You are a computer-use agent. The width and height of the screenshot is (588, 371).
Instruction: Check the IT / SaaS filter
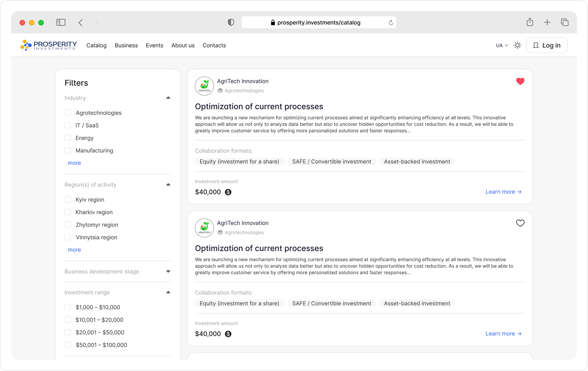(x=68, y=125)
